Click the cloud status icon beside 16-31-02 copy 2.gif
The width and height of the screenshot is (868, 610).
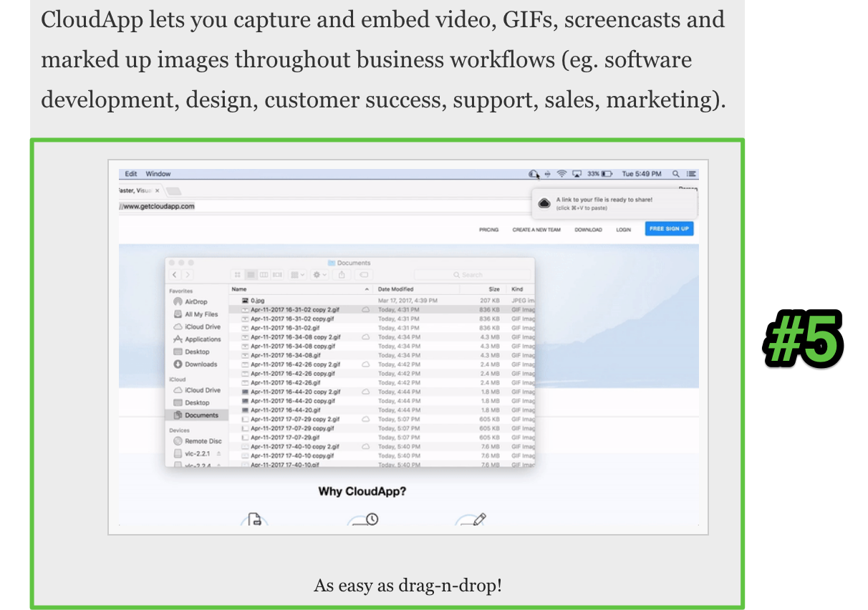[366, 309]
